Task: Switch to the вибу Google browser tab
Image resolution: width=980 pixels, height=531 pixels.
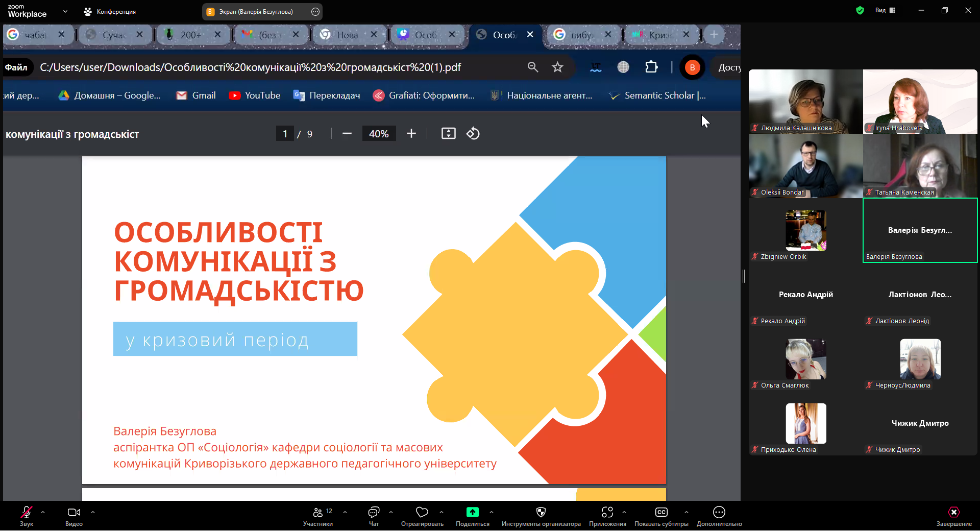Action: 581,35
